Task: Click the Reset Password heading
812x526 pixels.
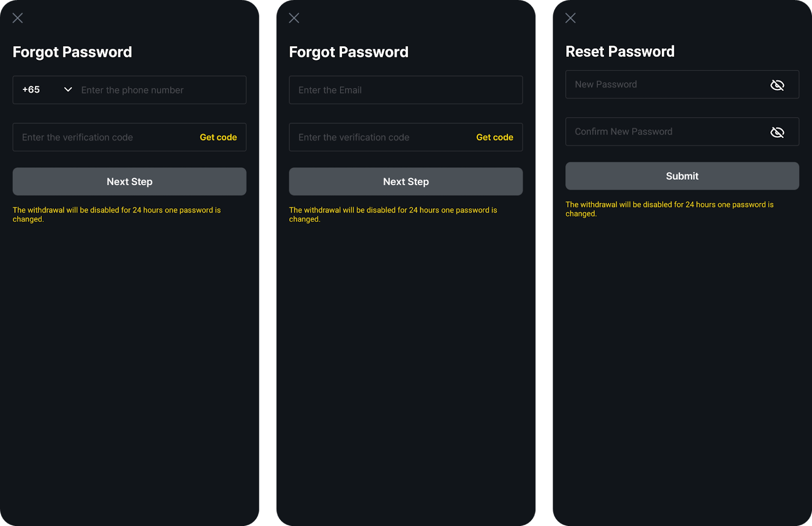Action: point(620,51)
